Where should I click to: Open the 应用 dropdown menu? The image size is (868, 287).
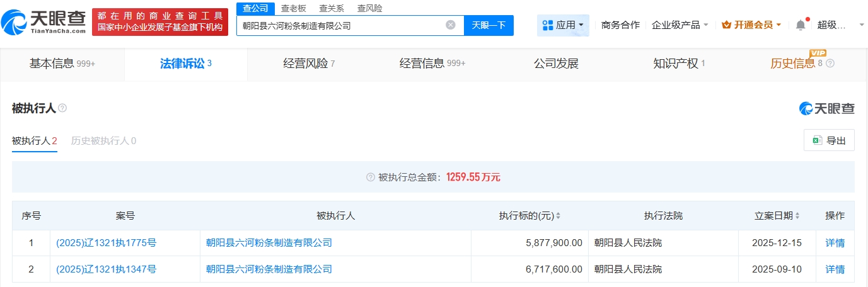563,25
